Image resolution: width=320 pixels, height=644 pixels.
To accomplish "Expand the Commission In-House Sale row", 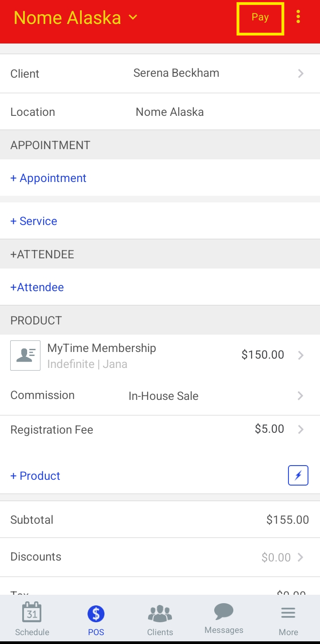I will click(x=300, y=395).
